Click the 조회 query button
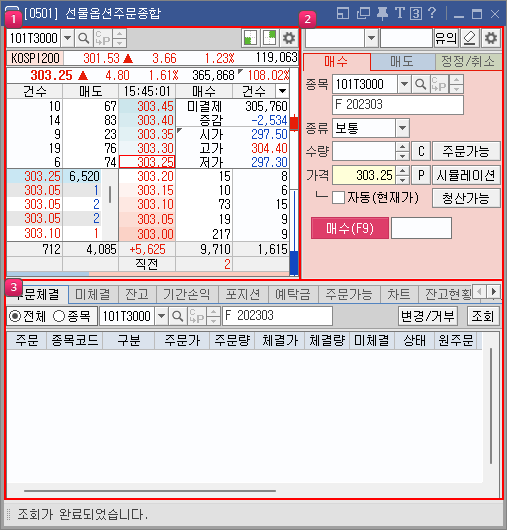This screenshot has height=530, width=507. click(483, 316)
